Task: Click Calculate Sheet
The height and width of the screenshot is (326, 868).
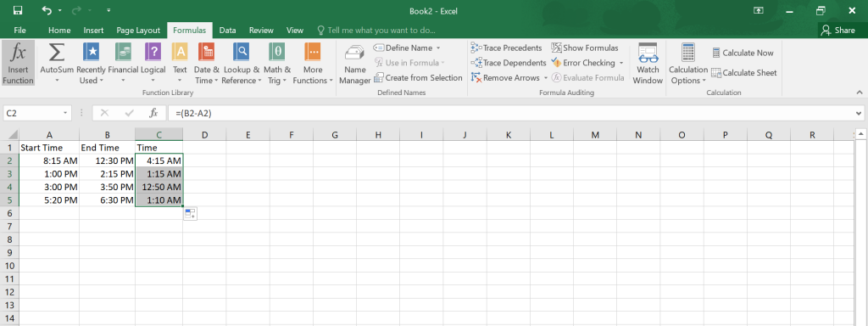Action: (743, 73)
